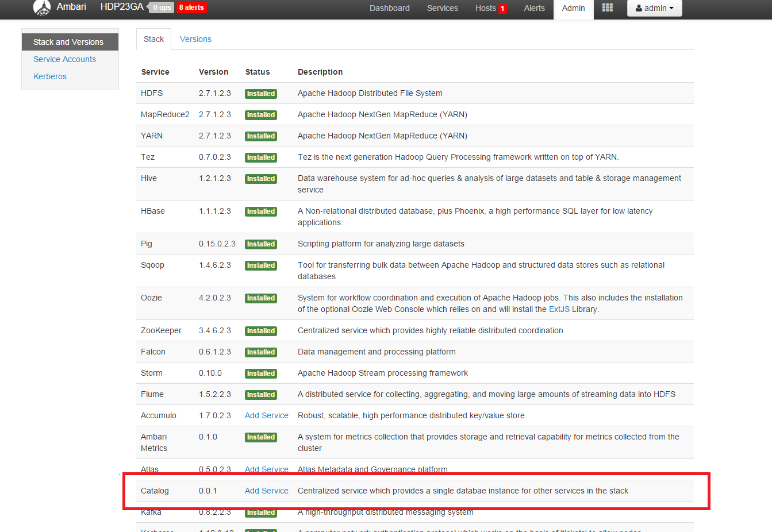Viewport: 772px width, 532px height.
Task: Click the Storm service name
Action: tap(152, 373)
